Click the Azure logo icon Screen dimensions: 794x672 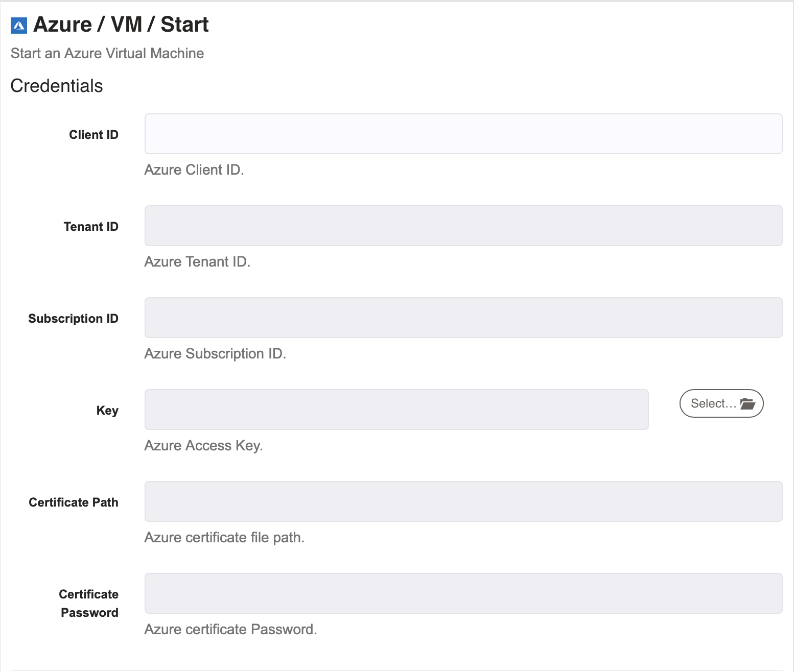coord(19,26)
